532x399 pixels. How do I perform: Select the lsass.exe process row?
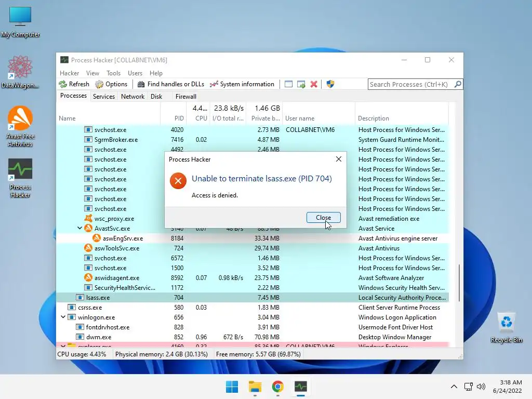pyautogui.click(x=252, y=298)
